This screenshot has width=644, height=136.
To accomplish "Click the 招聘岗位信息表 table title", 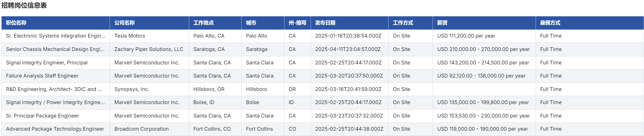I will coord(24,5).
